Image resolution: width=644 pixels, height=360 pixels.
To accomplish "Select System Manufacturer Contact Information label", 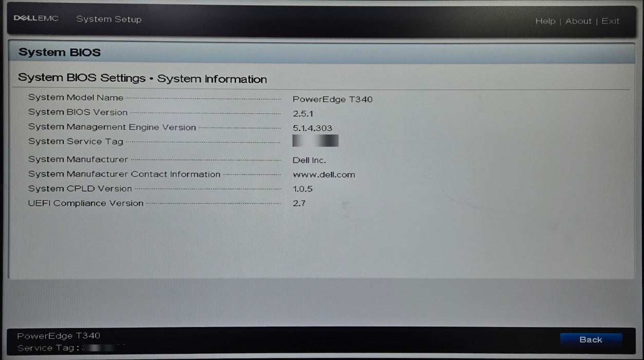I will [124, 174].
